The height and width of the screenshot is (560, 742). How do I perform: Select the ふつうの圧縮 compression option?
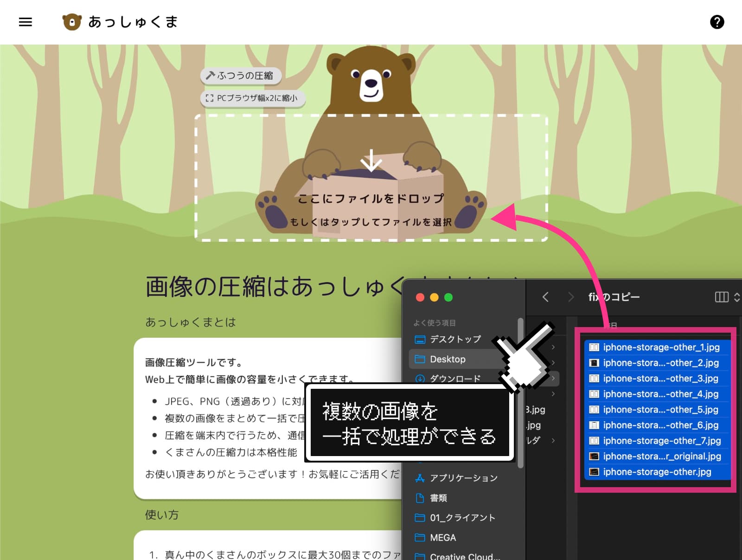(x=241, y=76)
